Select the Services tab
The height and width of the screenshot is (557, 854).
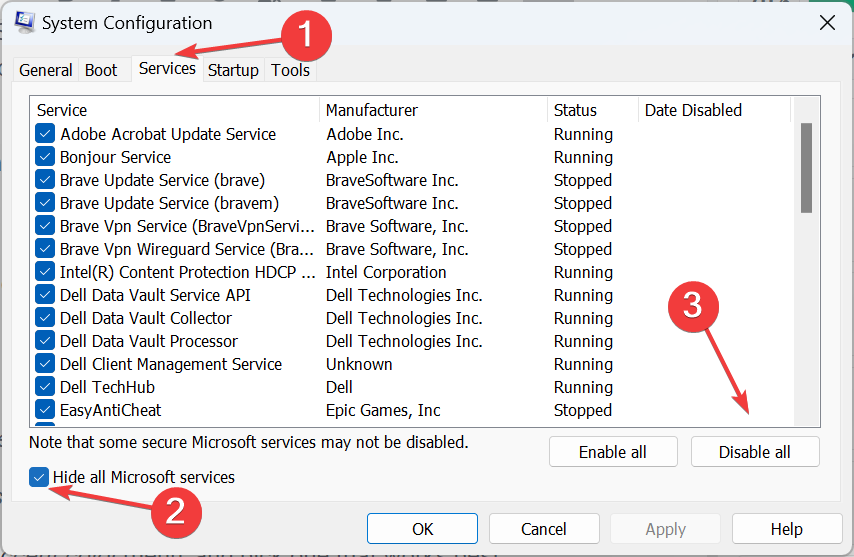(x=167, y=69)
